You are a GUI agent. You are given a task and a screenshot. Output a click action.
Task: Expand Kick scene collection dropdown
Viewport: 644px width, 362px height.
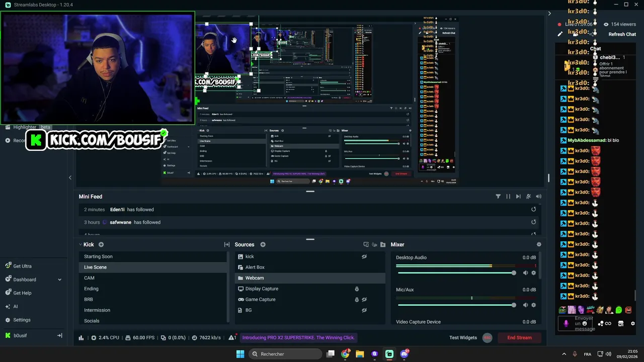80,244
